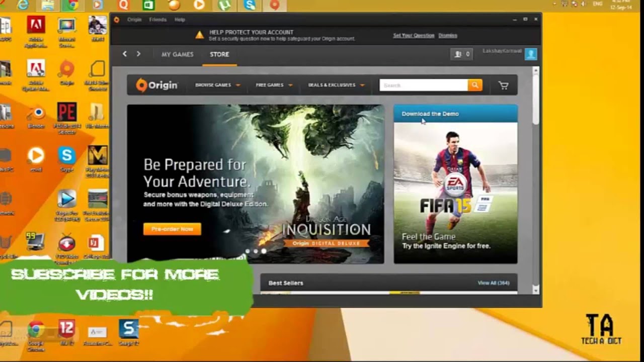Open the Origin menu
Viewport: 644px width, 362px height.
[134, 20]
